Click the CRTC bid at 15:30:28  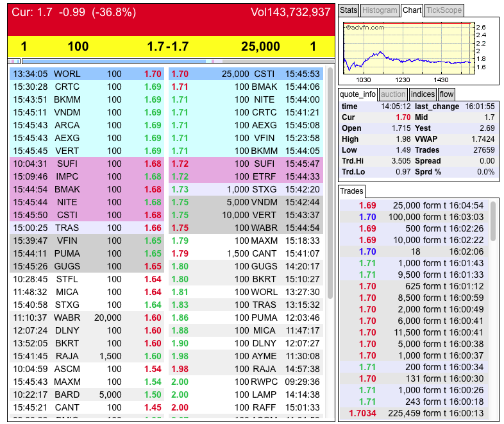tap(87, 87)
